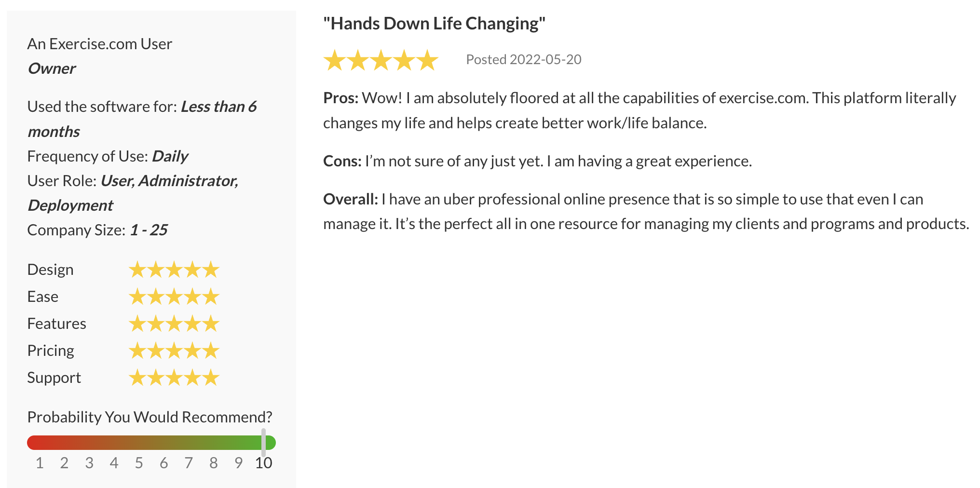Click the Cons label in review

point(342,161)
